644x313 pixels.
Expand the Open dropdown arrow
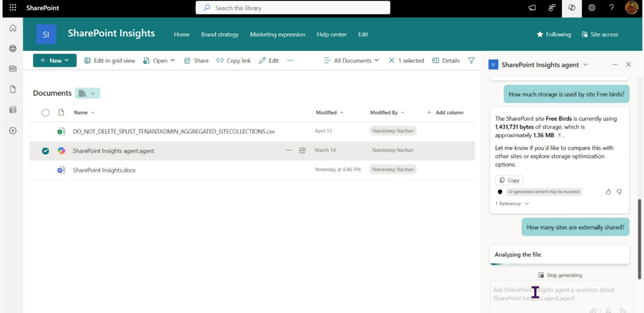click(172, 60)
